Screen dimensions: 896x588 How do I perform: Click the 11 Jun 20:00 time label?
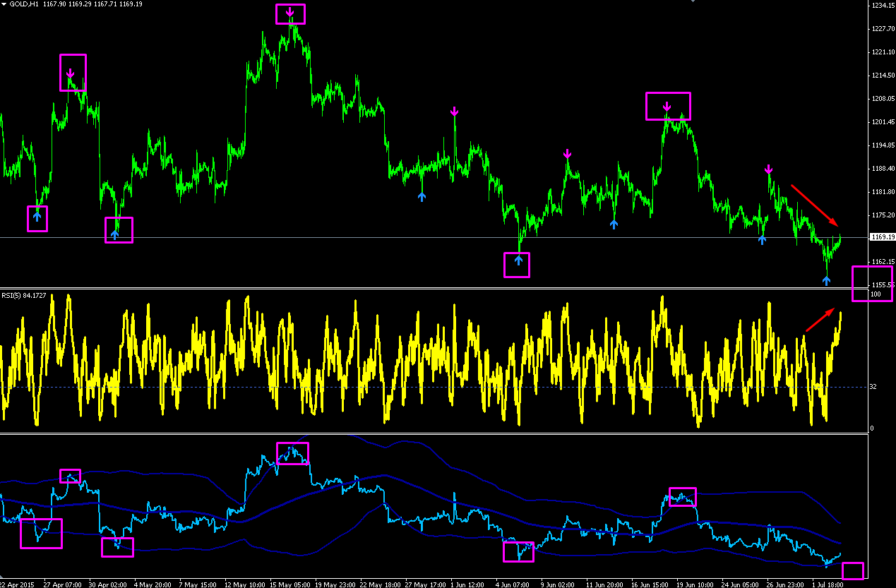click(606, 584)
